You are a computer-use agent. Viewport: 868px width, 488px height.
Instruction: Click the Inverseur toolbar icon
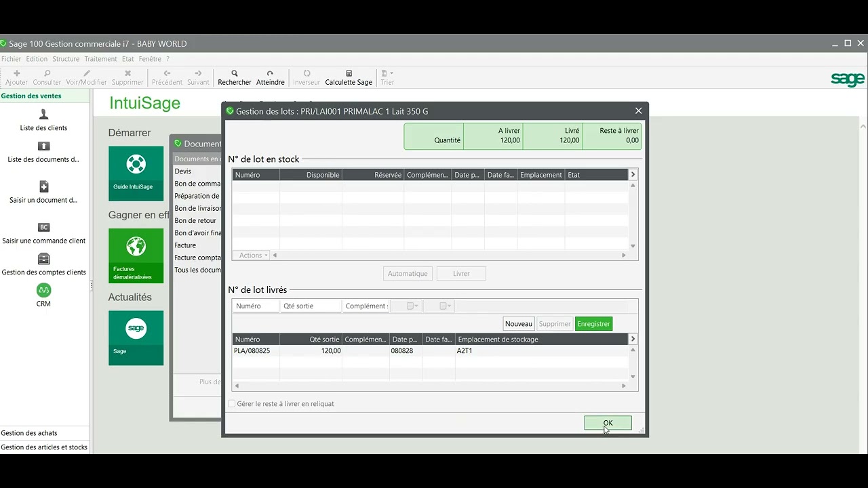[307, 73]
